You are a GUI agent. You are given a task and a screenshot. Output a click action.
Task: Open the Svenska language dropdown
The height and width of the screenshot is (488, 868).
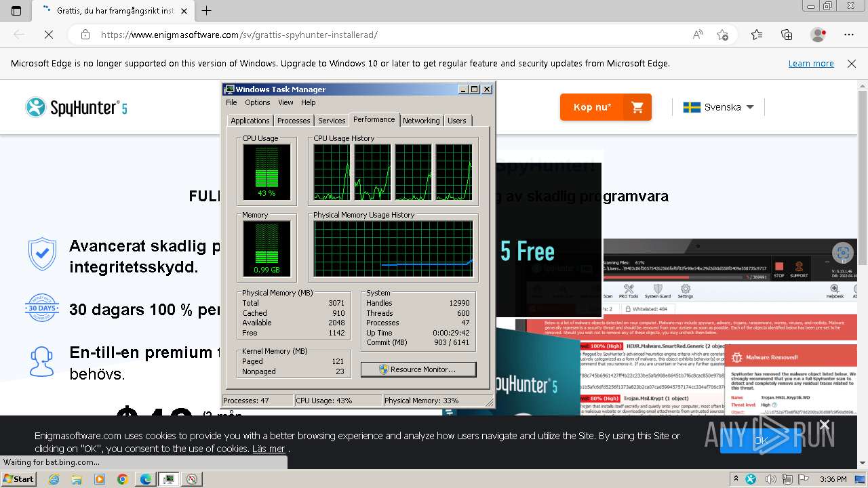tap(719, 107)
